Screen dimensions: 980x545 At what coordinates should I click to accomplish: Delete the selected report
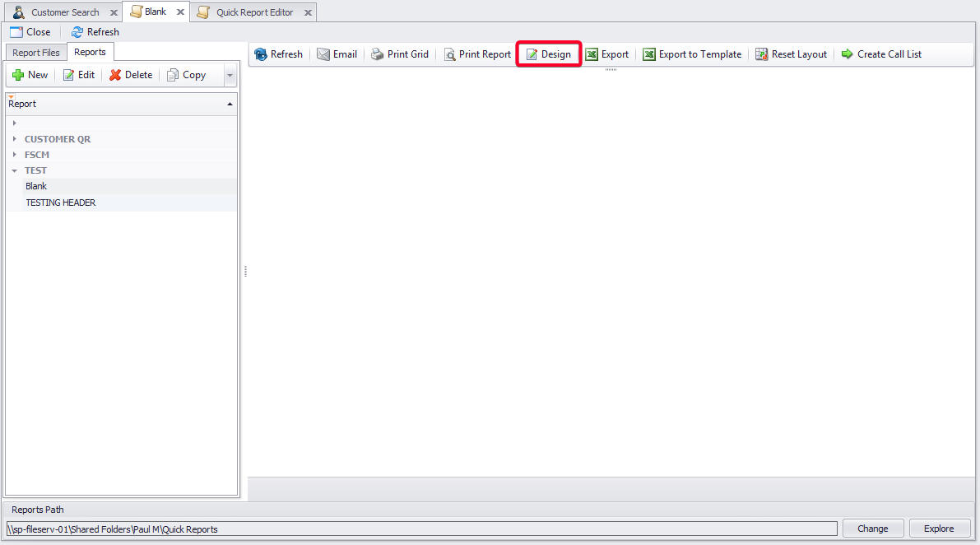[x=131, y=75]
